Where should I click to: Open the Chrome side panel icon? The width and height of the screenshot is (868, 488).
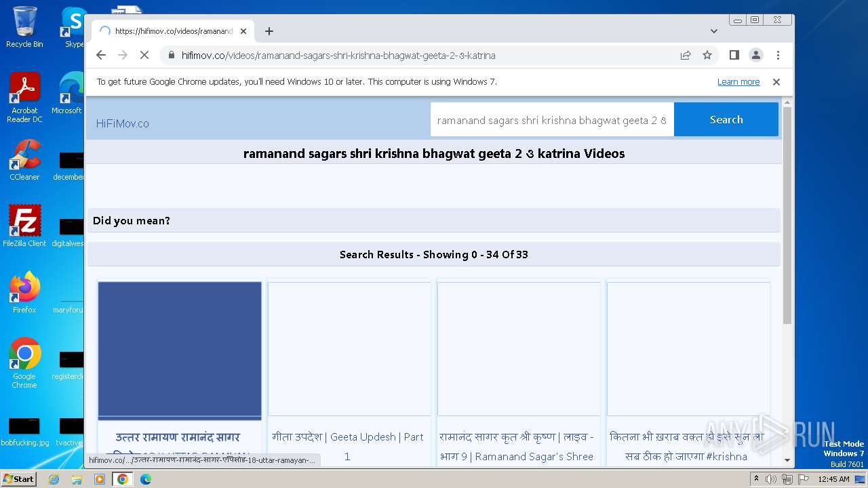734,56
